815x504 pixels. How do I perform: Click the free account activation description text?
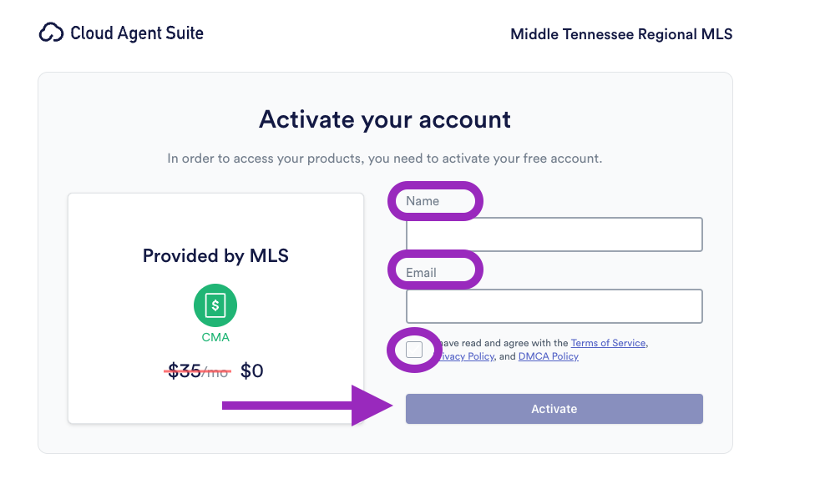point(385,158)
